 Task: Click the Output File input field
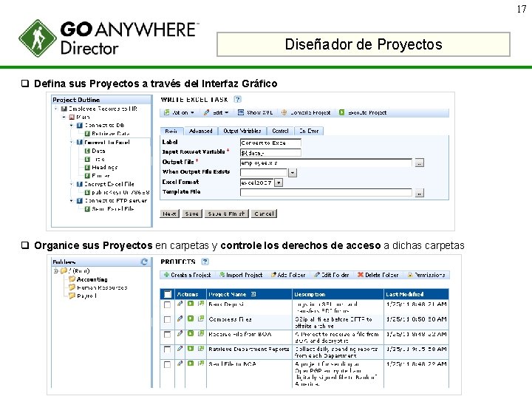(x=326, y=163)
